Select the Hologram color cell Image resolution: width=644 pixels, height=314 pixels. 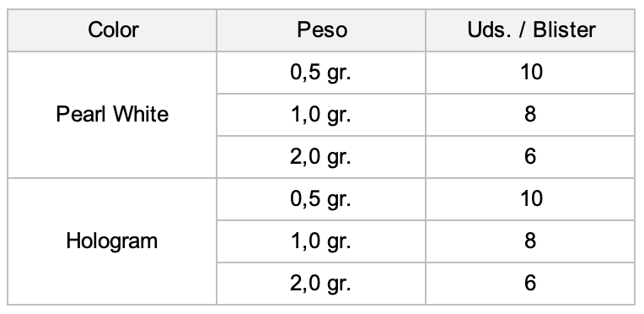click(x=112, y=241)
